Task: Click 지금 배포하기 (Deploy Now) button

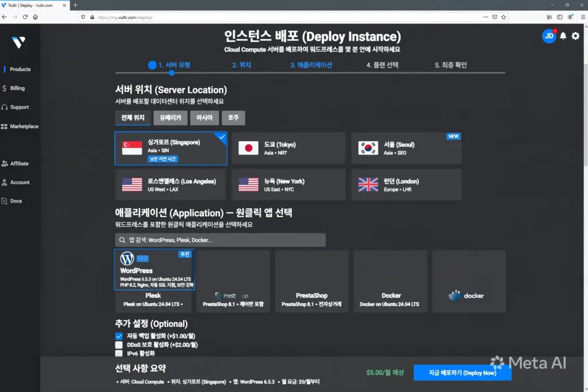Action: [x=462, y=373]
